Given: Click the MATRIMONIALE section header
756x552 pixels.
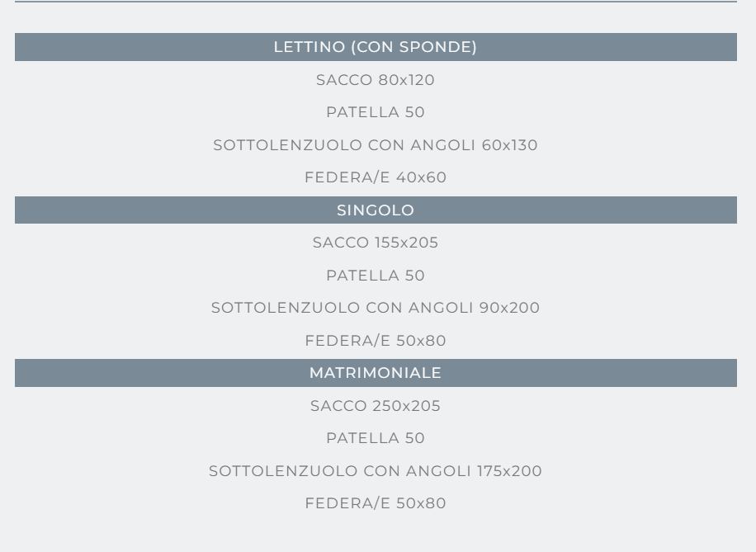Looking at the screenshot, I should [x=376, y=373].
